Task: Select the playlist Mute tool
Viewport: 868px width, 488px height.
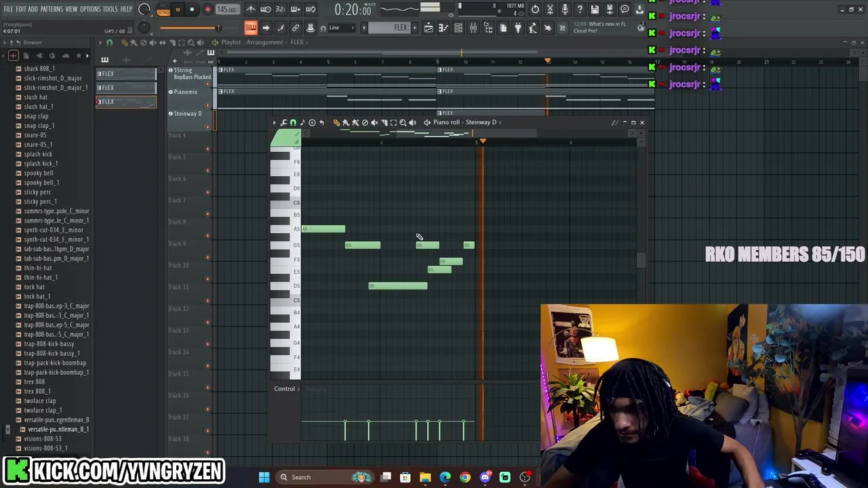Action: 153,42
